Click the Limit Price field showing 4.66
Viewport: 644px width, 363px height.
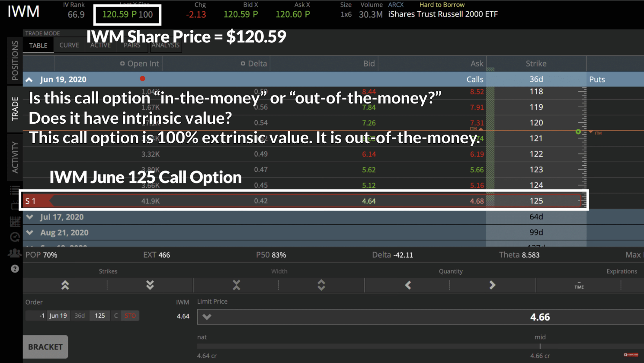coord(420,317)
